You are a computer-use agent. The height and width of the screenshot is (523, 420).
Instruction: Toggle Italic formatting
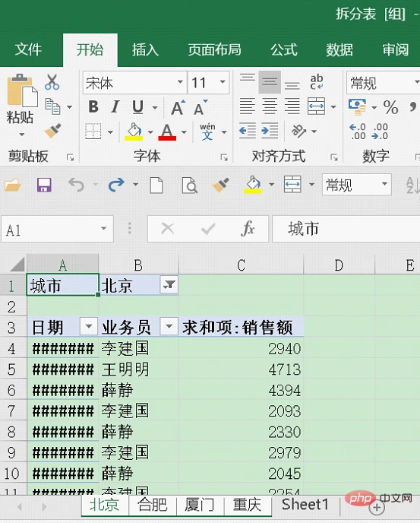tap(115, 107)
